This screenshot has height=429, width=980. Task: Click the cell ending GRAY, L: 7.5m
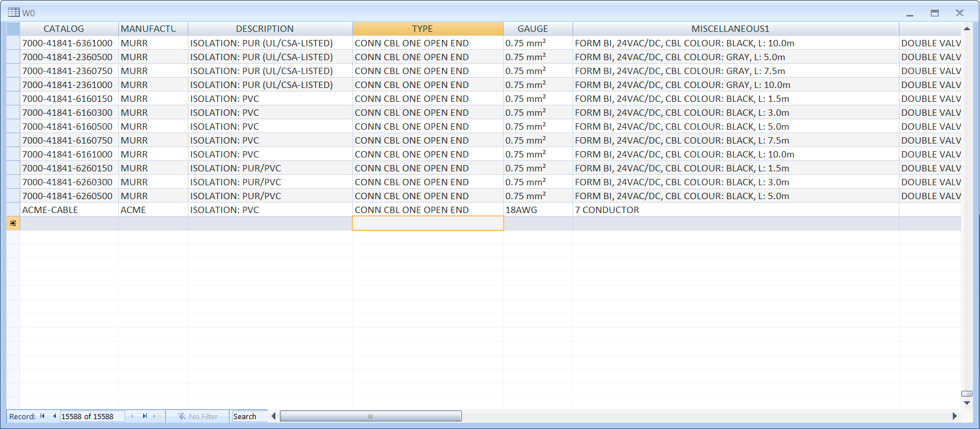tap(736, 71)
